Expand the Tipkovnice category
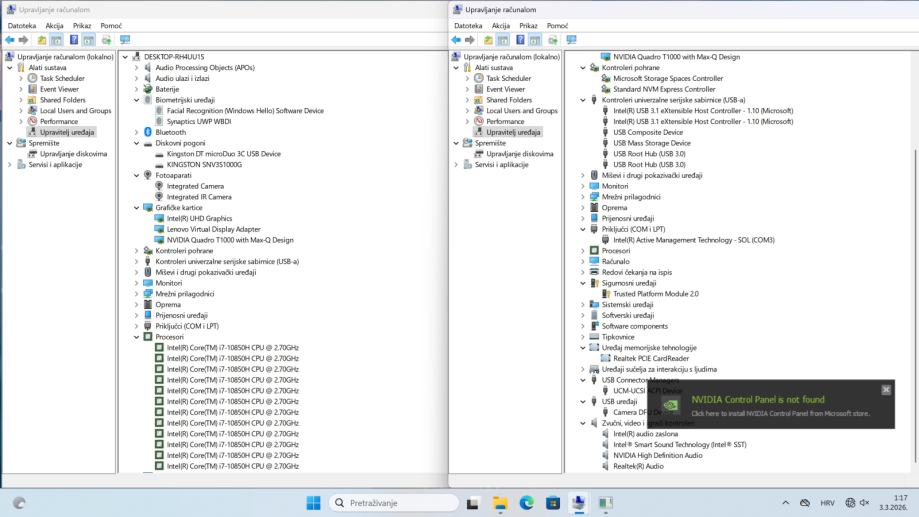Viewport: 919px width, 517px height. [x=582, y=337]
